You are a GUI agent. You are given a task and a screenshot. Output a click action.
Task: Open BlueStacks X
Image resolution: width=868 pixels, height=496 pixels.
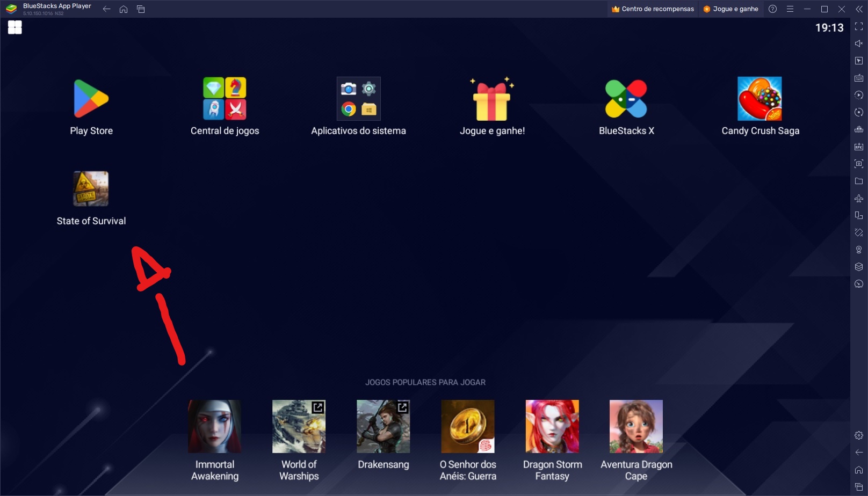pos(626,99)
